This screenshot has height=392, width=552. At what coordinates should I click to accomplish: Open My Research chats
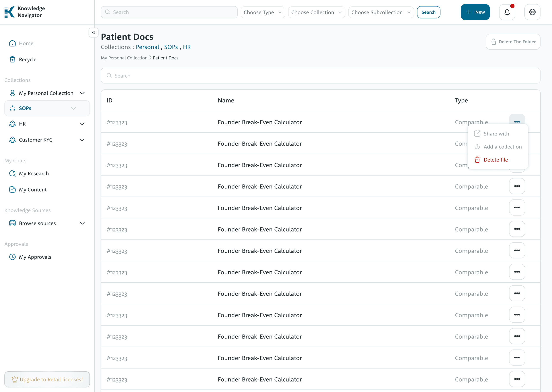34,174
